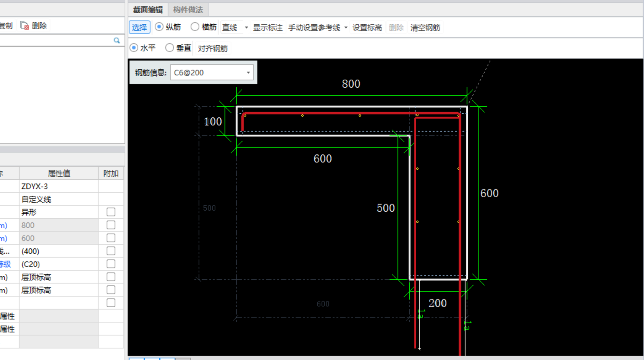
Task: Click the (C20) property value
Action: point(58,264)
